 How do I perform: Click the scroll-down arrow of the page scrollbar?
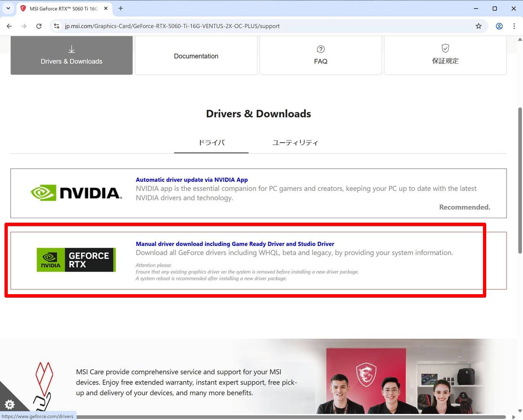520,411
